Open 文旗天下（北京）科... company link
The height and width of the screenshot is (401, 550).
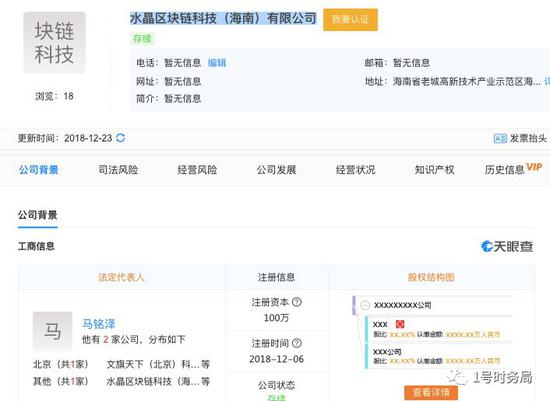158,364
